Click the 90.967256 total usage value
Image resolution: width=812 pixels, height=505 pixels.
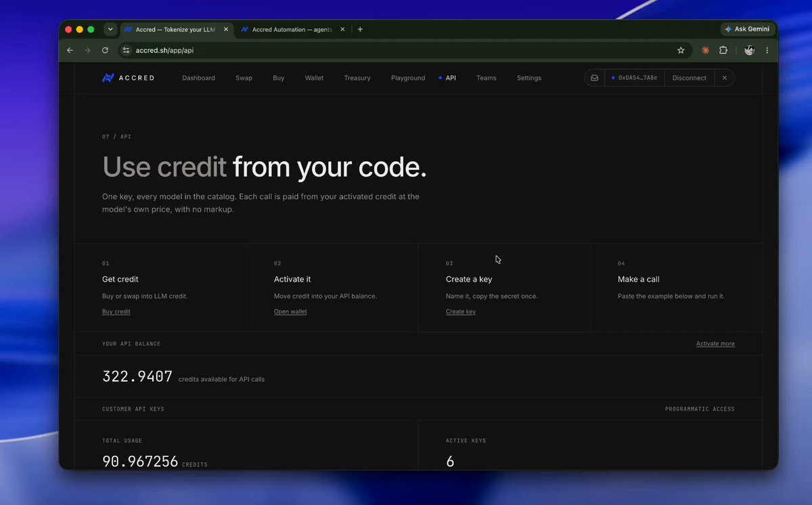(x=140, y=462)
